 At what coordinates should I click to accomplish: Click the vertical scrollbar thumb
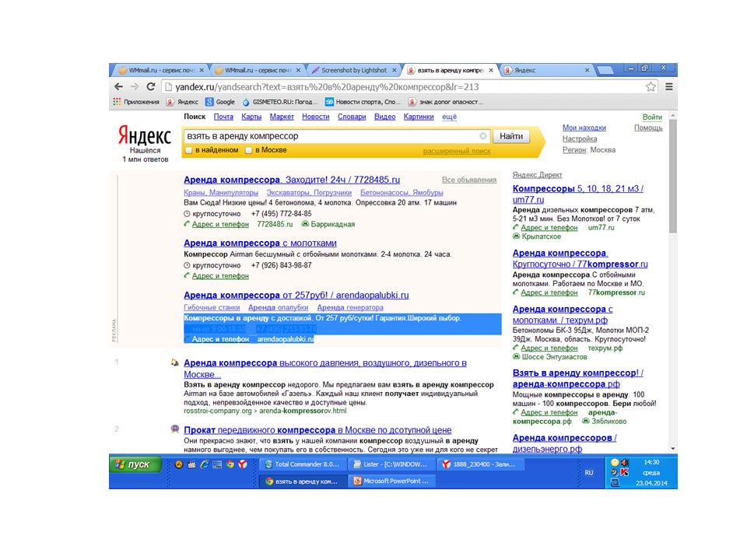point(672,177)
